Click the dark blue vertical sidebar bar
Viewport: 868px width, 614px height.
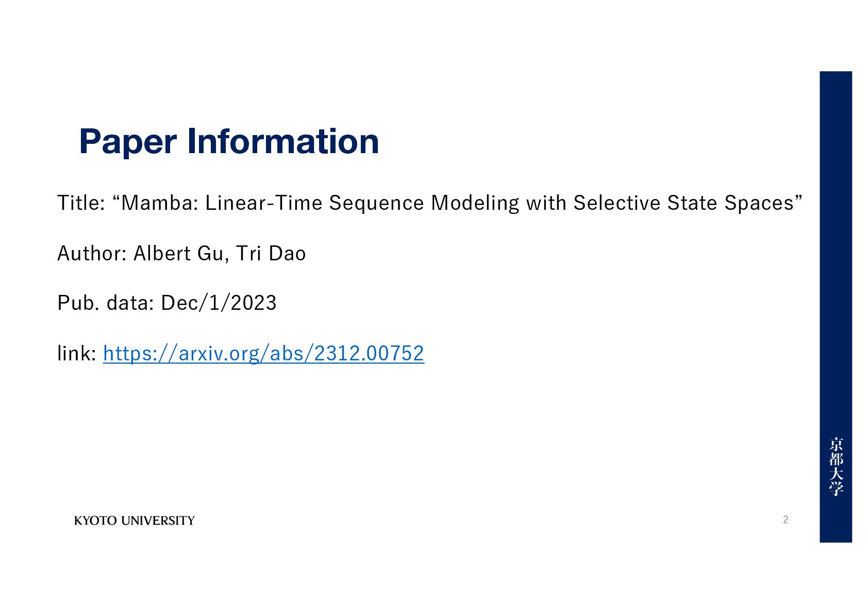pos(836,307)
